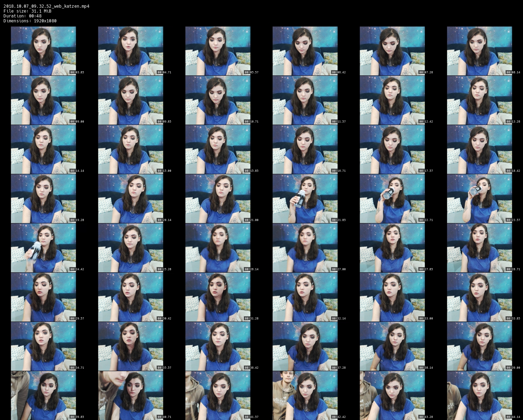Image resolution: width=523 pixels, height=420 pixels.
Task: Open the frame thumbnail stamped 00:03.85
Action: pos(43,51)
